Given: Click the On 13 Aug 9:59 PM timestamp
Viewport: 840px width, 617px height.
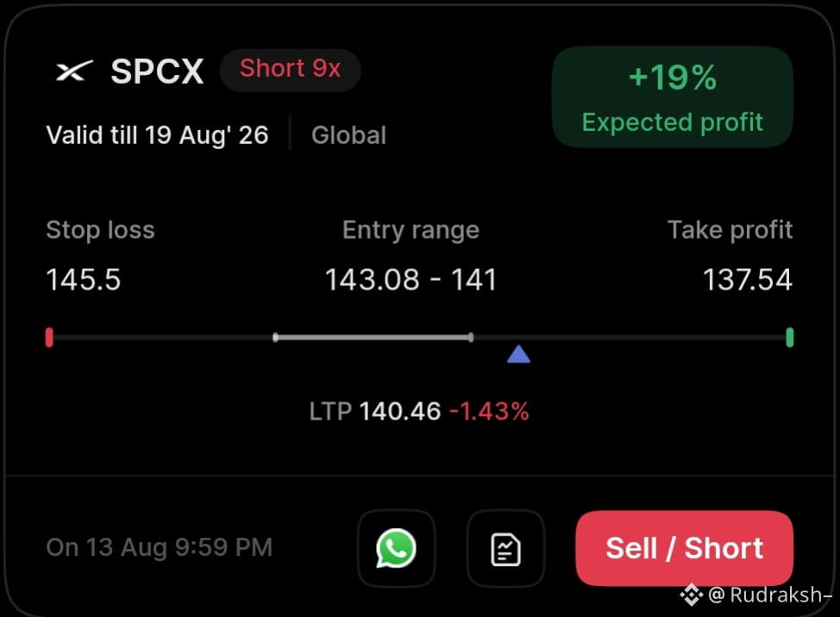Looking at the screenshot, I should (x=159, y=547).
